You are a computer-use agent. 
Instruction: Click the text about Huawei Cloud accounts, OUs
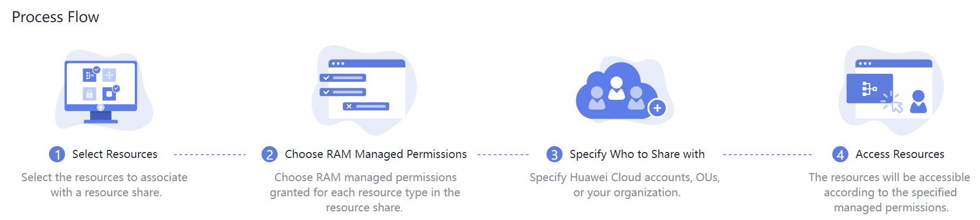(625, 185)
